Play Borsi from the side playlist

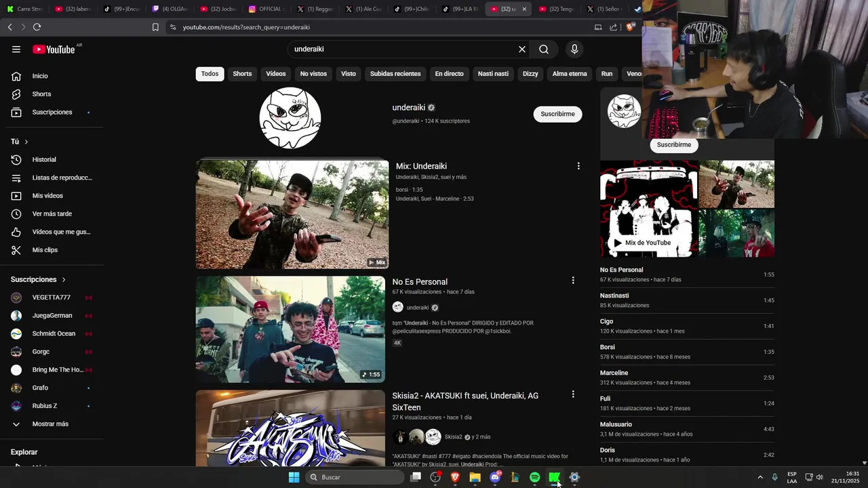click(x=687, y=352)
